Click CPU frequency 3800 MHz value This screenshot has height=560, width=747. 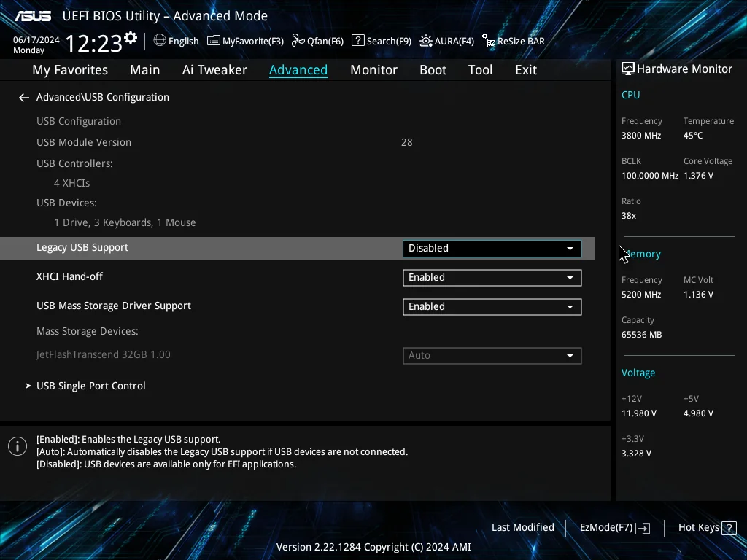(x=640, y=136)
